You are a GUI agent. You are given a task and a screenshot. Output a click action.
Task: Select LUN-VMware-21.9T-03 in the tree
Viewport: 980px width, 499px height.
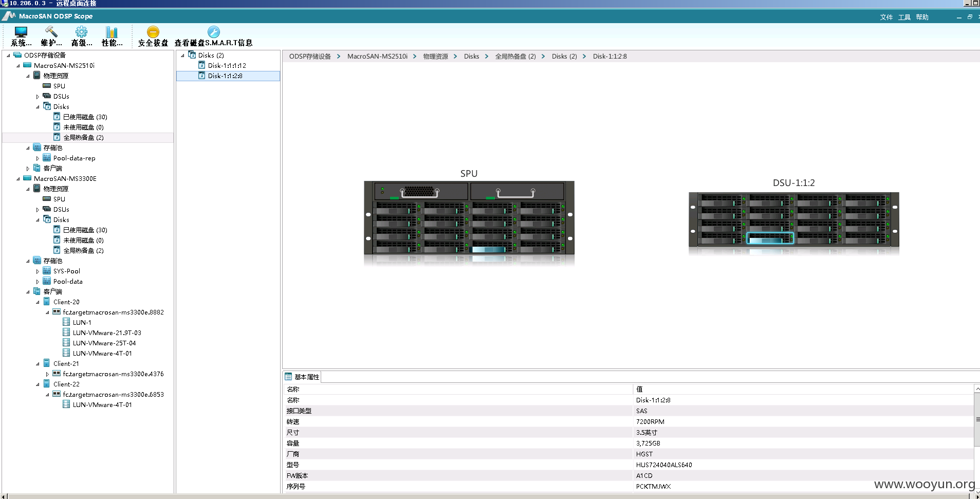coord(107,332)
